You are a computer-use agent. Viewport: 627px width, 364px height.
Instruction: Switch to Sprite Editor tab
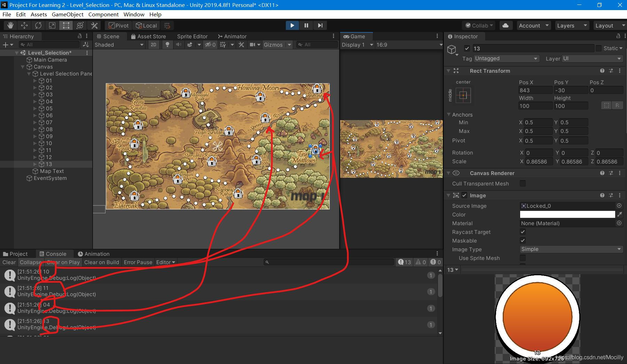pyautogui.click(x=192, y=36)
